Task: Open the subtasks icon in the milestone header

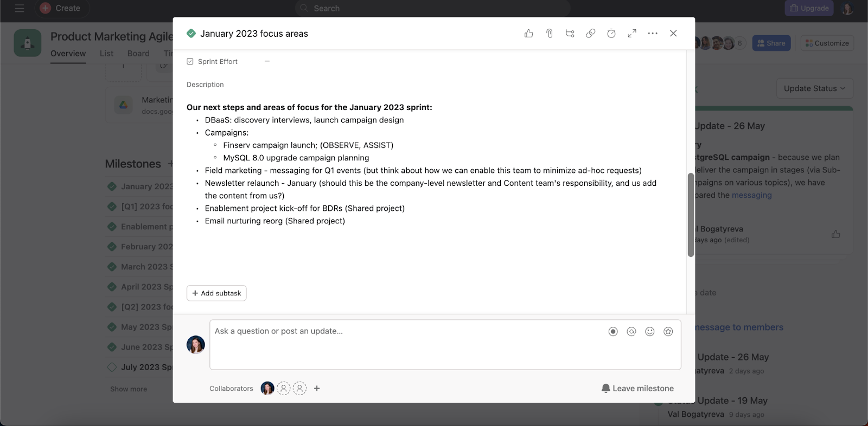Action: 570,34
